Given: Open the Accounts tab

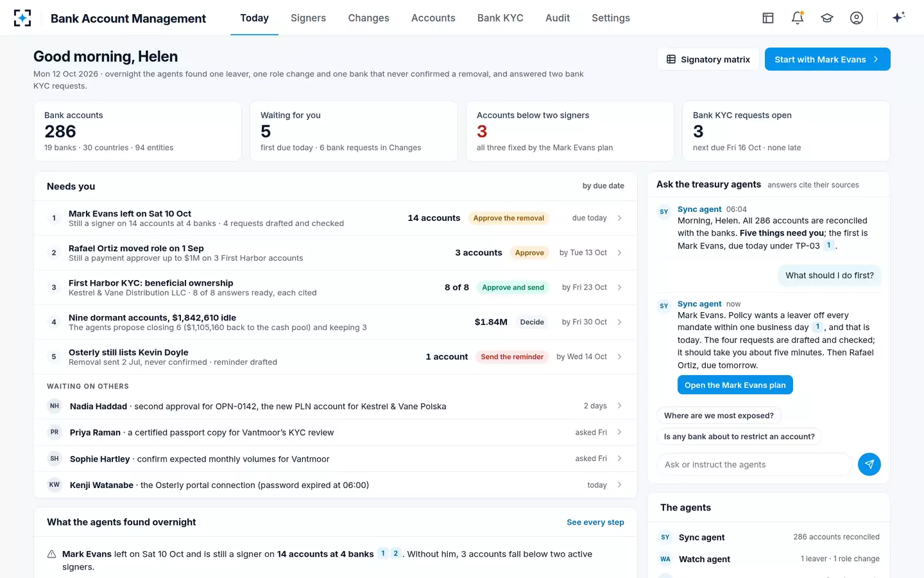Looking at the screenshot, I should 433,18.
